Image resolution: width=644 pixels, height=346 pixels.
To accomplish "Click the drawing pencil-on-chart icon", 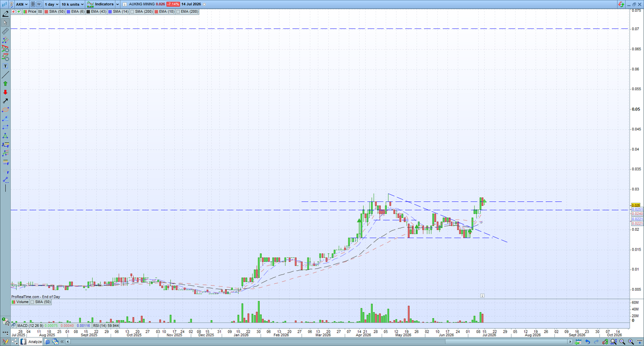I will 5,342.
